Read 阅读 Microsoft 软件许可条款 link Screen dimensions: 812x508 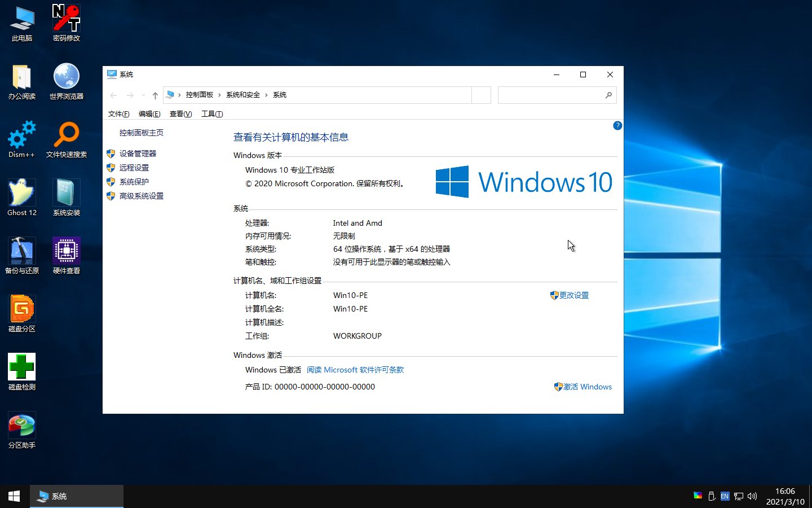pos(355,370)
